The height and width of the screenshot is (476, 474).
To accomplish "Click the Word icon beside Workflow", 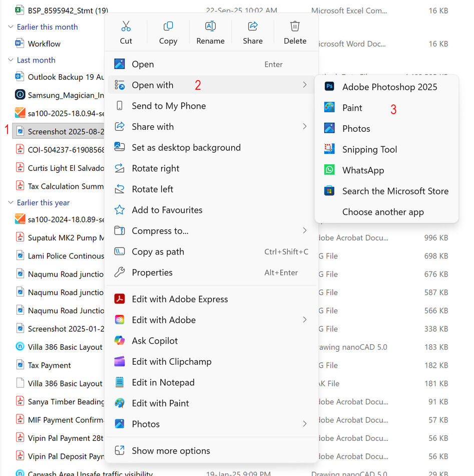I will tap(20, 44).
